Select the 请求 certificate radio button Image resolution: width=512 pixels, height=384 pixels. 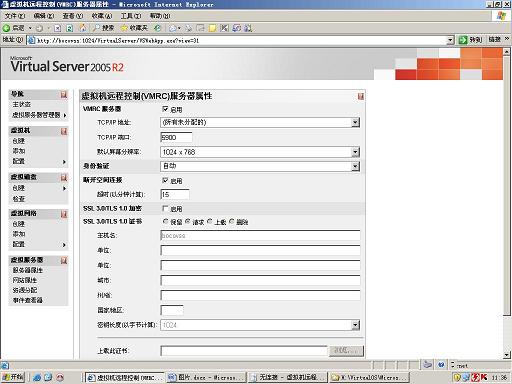(x=188, y=221)
